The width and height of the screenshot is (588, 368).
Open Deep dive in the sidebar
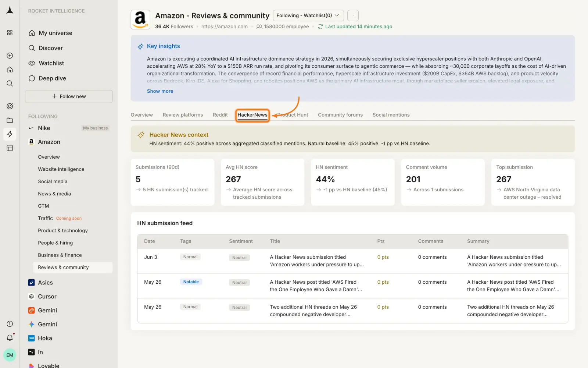pyautogui.click(x=47, y=78)
